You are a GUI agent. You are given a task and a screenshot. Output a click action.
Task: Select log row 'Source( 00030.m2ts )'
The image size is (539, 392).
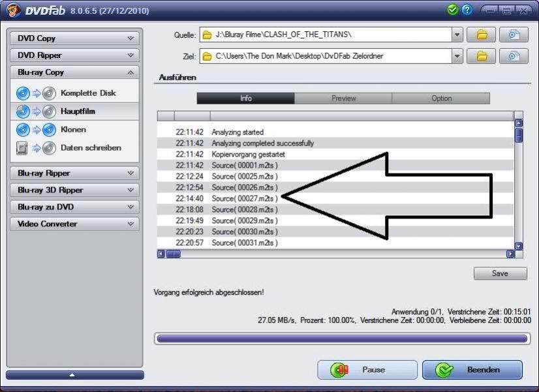click(335, 232)
